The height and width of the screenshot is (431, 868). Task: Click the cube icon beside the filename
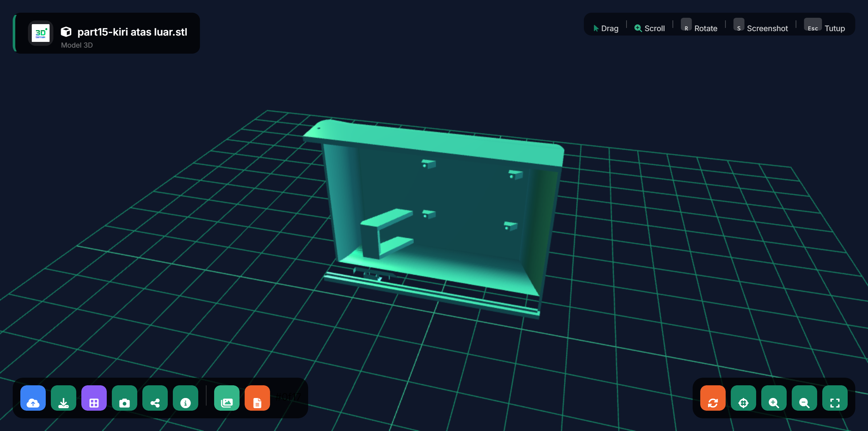pos(66,32)
